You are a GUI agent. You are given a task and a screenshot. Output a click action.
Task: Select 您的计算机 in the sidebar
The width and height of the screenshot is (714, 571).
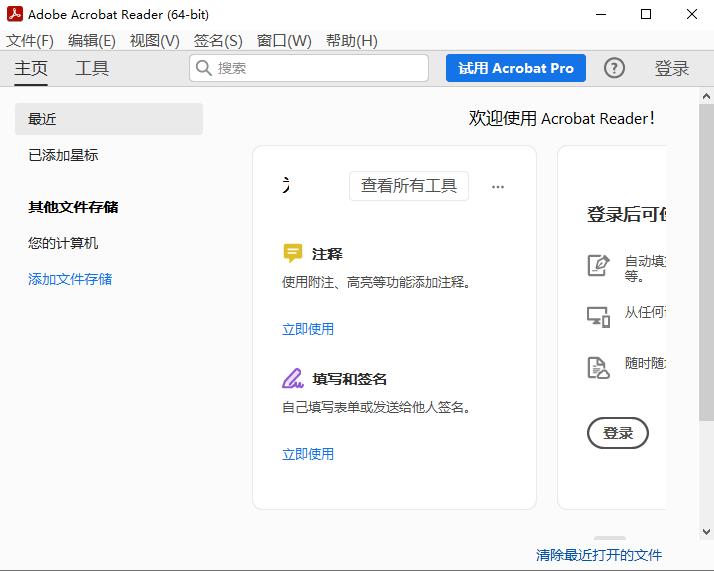[x=63, y=243]
